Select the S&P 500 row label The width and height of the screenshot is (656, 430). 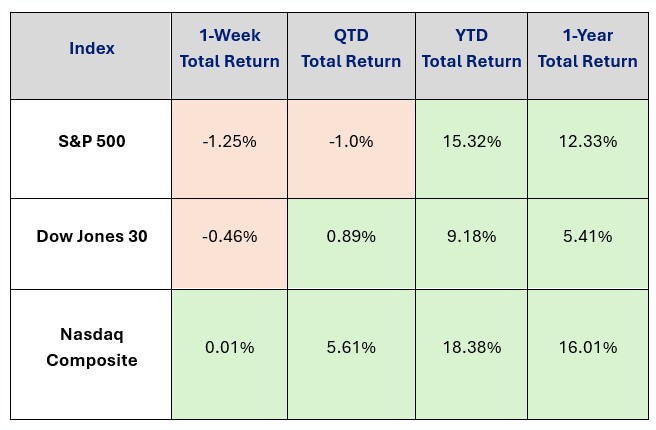tap(92, 141)
